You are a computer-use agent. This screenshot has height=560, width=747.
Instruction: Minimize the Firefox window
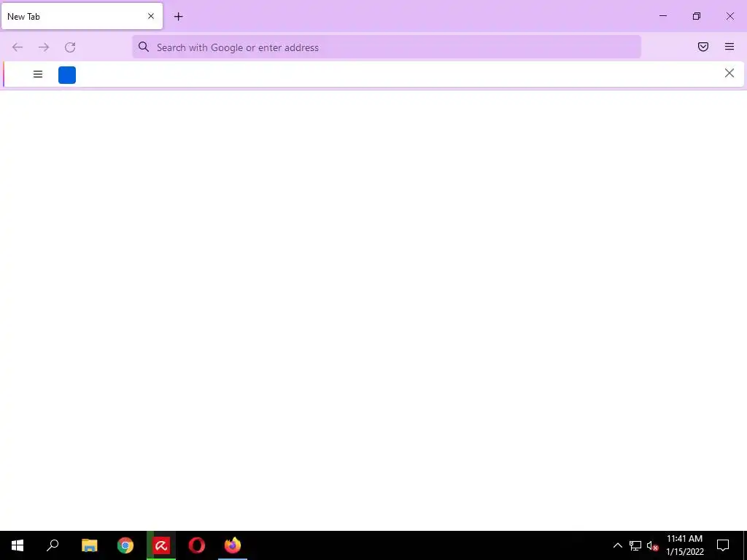(662, 16)
